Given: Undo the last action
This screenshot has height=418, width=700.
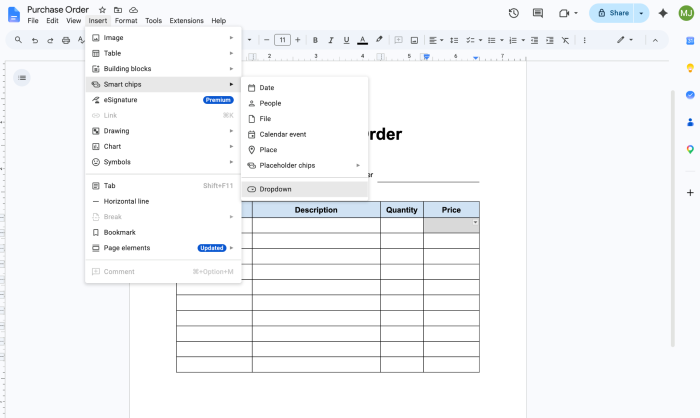Looking at the screenshot, I should click(35, 40).
